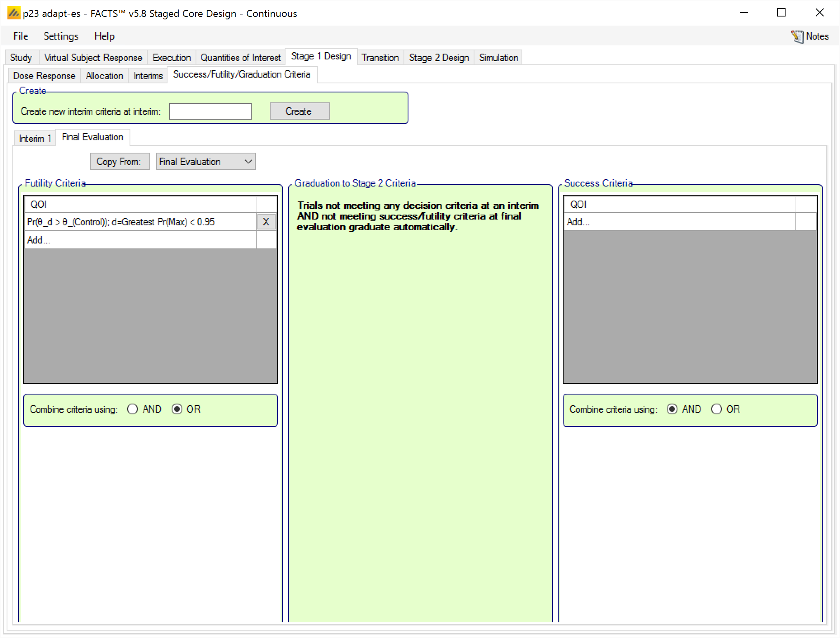840x638 pixels.
Task: Open the Allocation sub-tab
Action: tap(104, 76)
